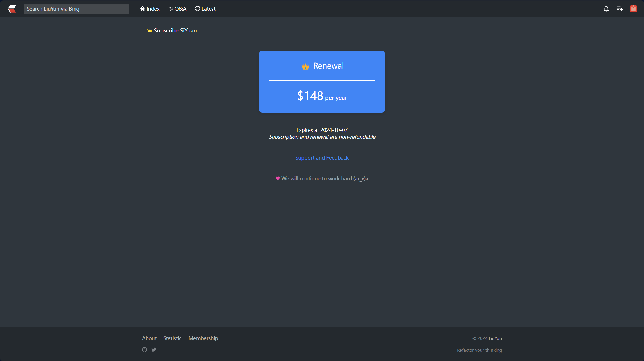This screenshot has width=644, height=361.
Task: Open the notifications bell
Action: point(606,9)
